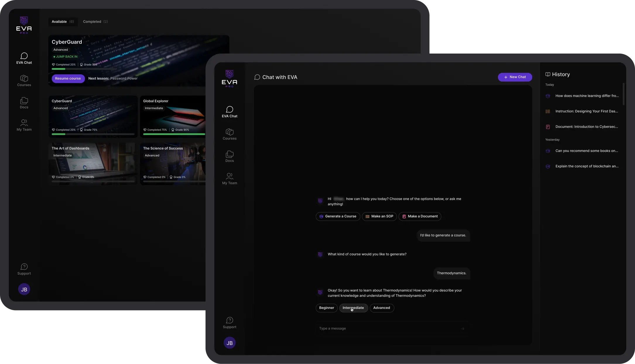Start a New Chat
Viewport: 635px width, 364px height.
515,77
